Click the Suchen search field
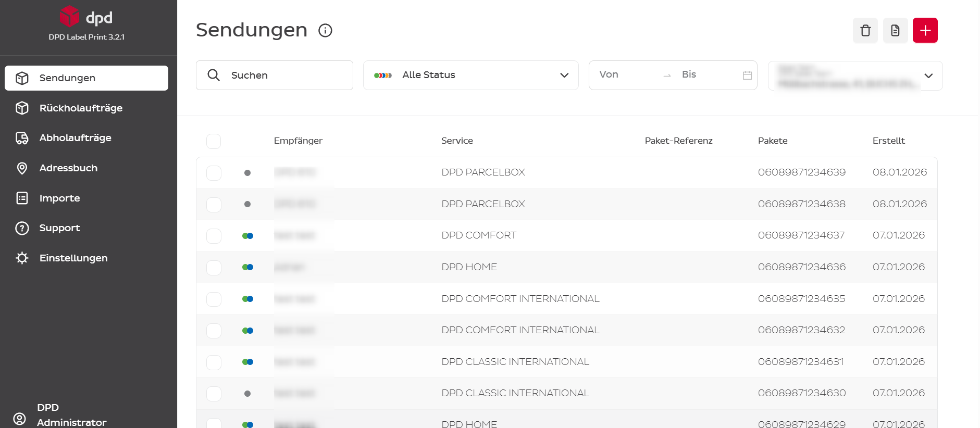Screen dimensions: 980x428 tap(275, 75)
